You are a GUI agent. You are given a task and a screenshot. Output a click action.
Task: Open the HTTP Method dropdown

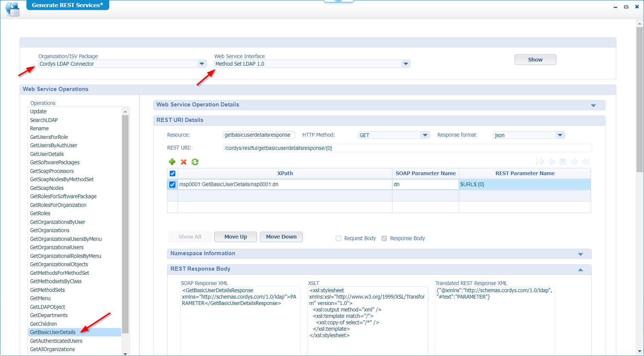pyautogui.click(x=425, y=135)
